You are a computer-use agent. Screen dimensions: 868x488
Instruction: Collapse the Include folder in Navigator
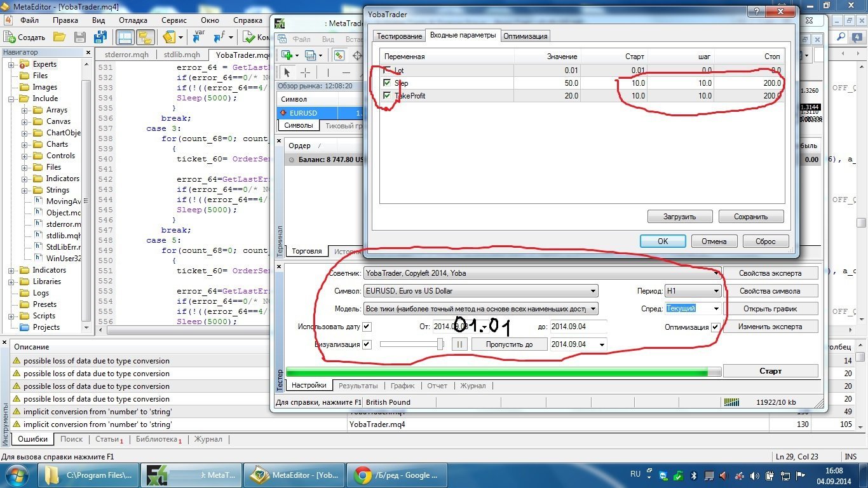pyautogui.click(x=11, y=98)
